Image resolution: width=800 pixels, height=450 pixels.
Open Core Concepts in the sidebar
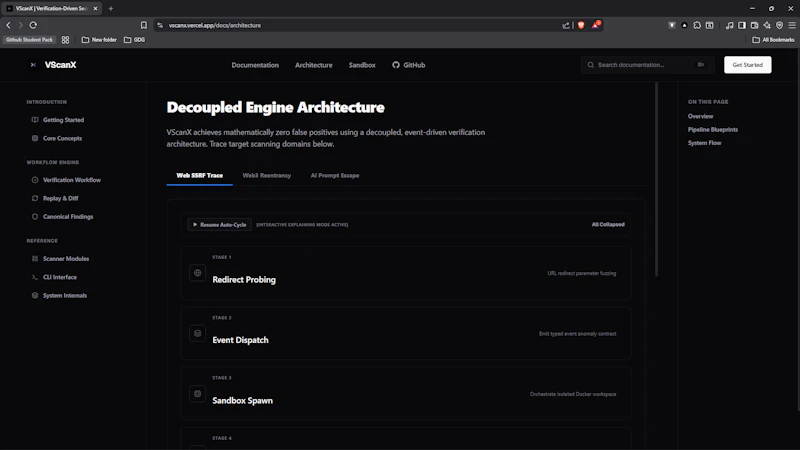tap(62, 138)
